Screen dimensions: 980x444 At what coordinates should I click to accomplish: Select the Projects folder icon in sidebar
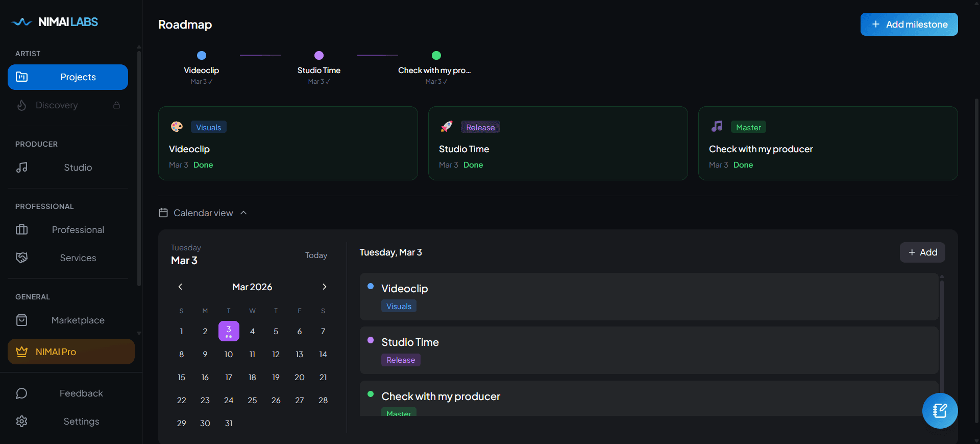[21, 77]
